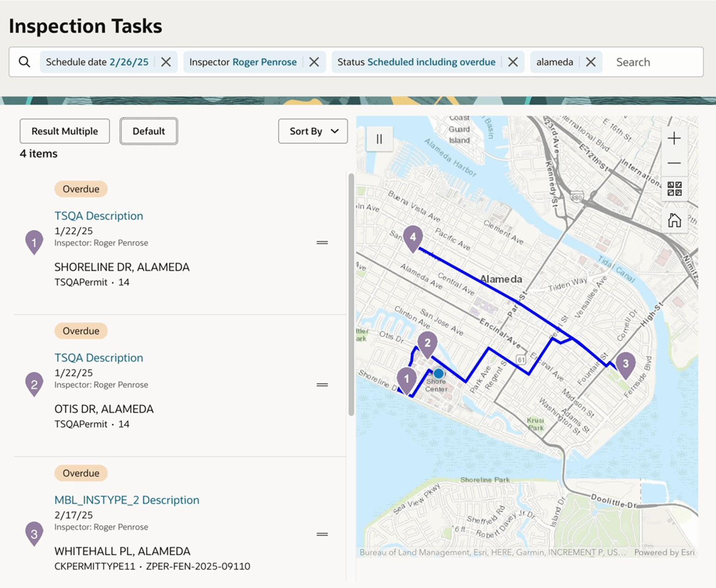Pause the route display with the pause control
The width and height of the screenshot is (716, 588).
point(379,139)
